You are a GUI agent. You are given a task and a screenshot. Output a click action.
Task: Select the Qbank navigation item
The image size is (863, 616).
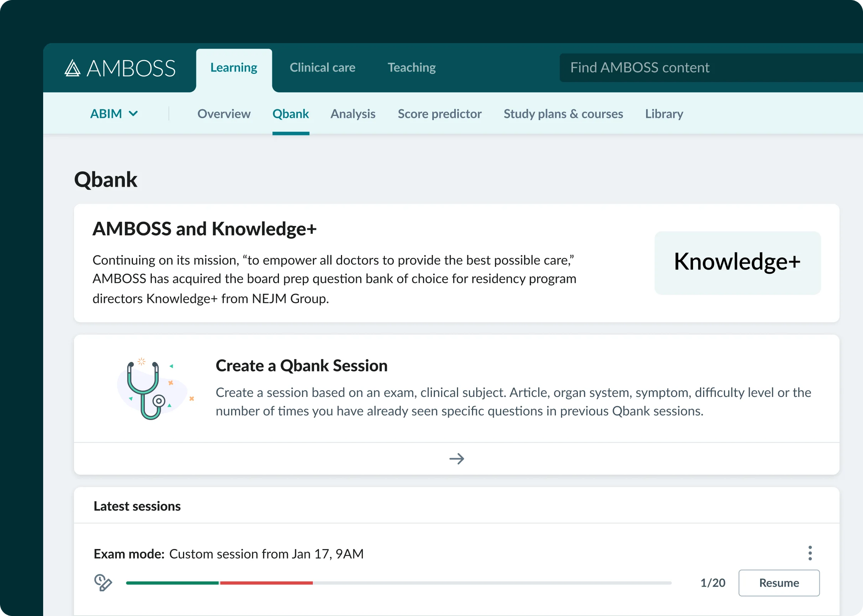(x=290, y=114)
